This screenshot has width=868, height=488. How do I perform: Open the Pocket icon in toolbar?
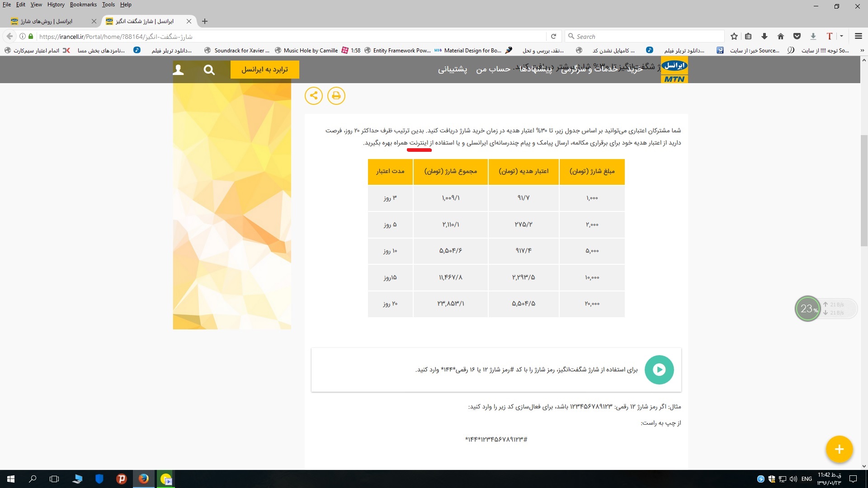(x=797, y=36)
